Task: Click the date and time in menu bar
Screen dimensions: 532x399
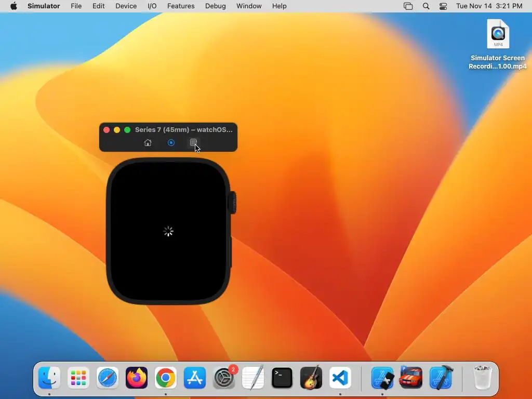Action: click(489, 6)
